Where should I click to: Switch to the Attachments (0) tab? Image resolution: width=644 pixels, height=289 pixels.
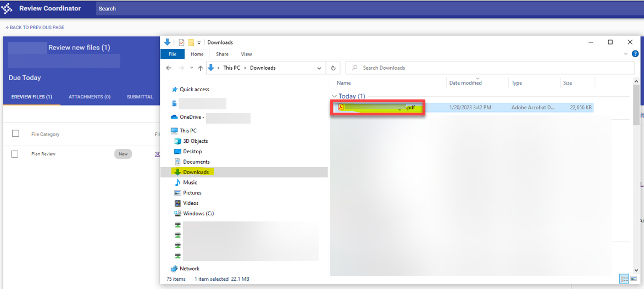tap(90, 97)
